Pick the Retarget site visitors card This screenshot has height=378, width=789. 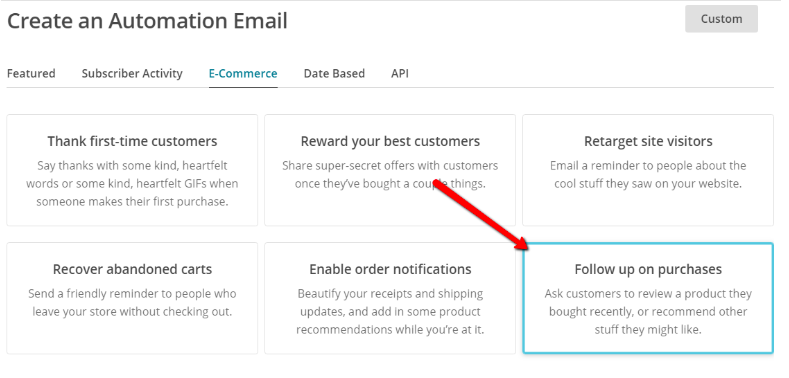pyautogui.click(x=648, y=170)
